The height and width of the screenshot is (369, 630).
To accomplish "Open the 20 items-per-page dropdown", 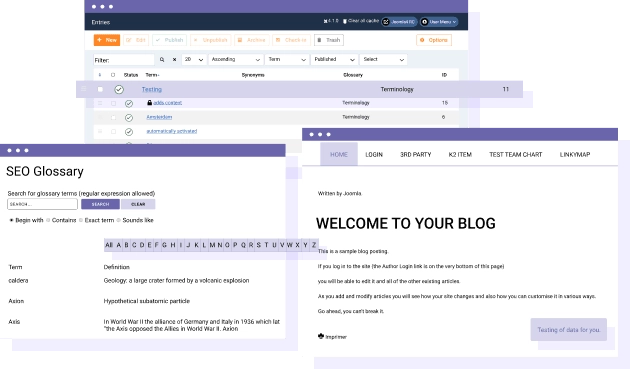I will (x=194, y=59).
